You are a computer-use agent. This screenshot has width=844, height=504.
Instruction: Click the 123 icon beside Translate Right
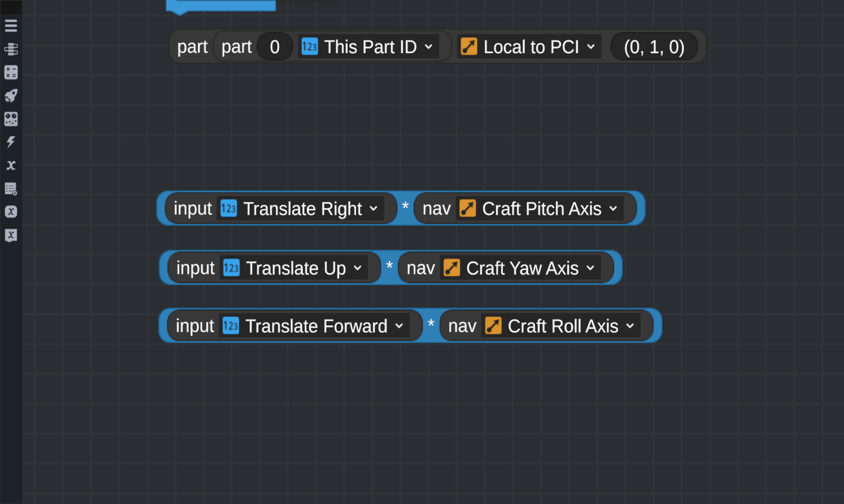click(x=229, y=208)
